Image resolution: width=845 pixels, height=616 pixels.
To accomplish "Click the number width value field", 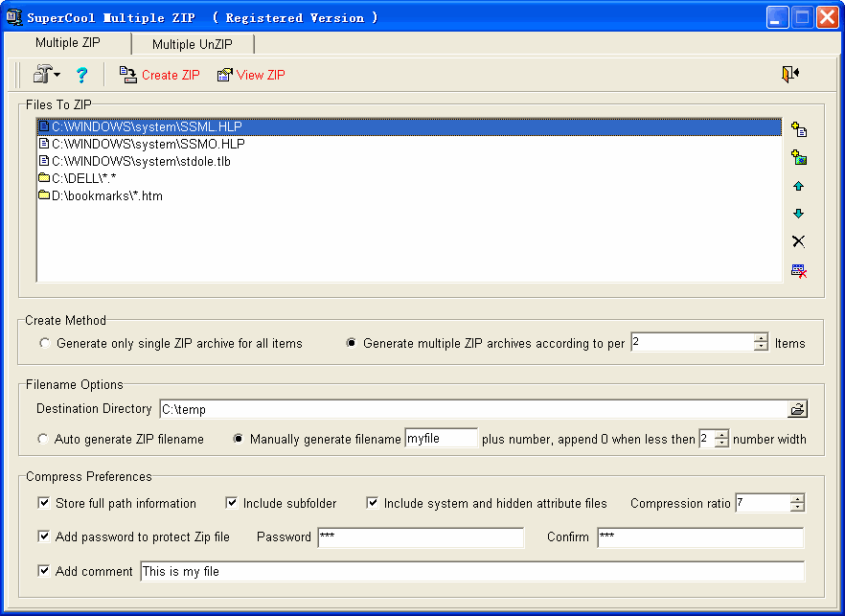I will click(x=706, y=439).
